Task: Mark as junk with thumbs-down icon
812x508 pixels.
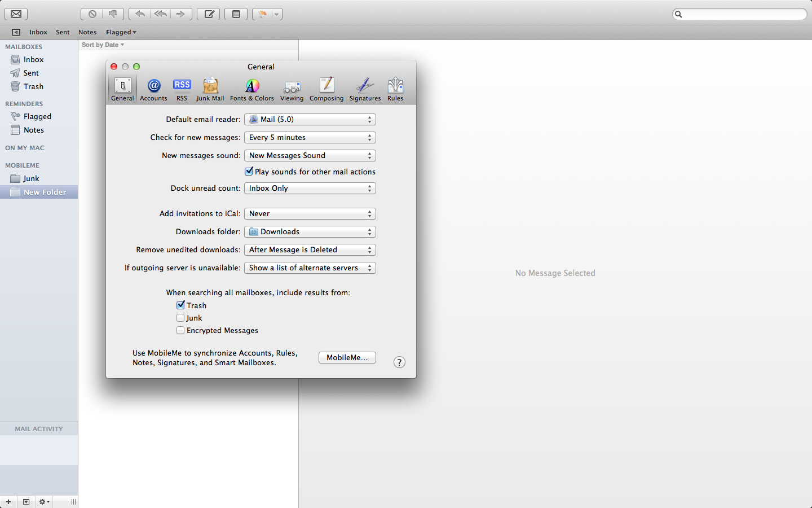Action: 113,14
